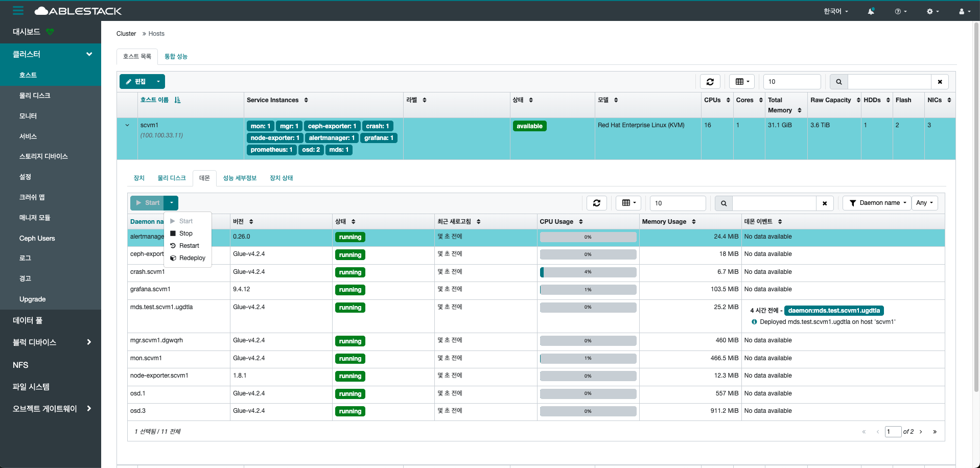The height and width of the screenshot is (468, 980).
Task: Refresh the daemons table with the reload icon
Action: coord(596,203)
